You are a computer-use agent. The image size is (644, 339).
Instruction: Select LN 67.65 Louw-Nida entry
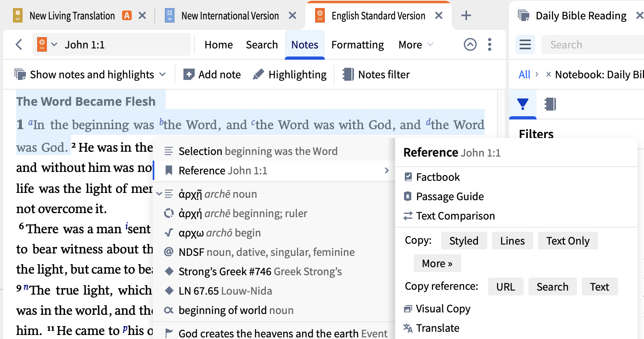click(x=274, y=291)
